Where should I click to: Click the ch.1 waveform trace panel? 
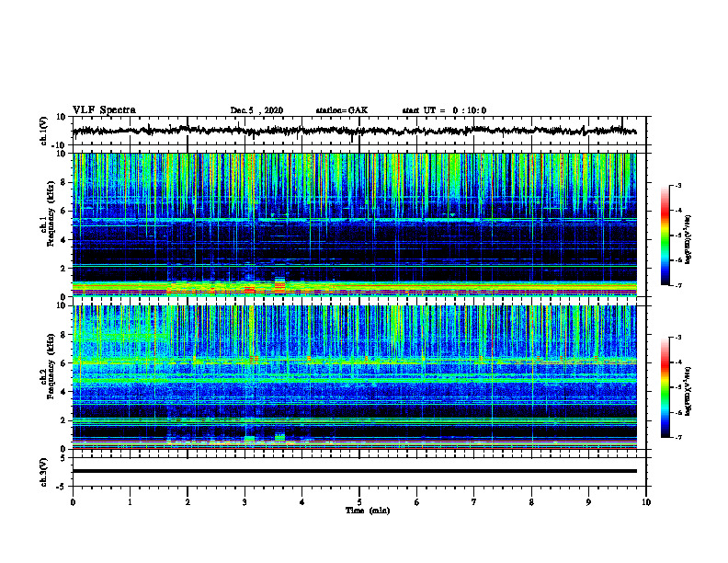click(359, 131)
